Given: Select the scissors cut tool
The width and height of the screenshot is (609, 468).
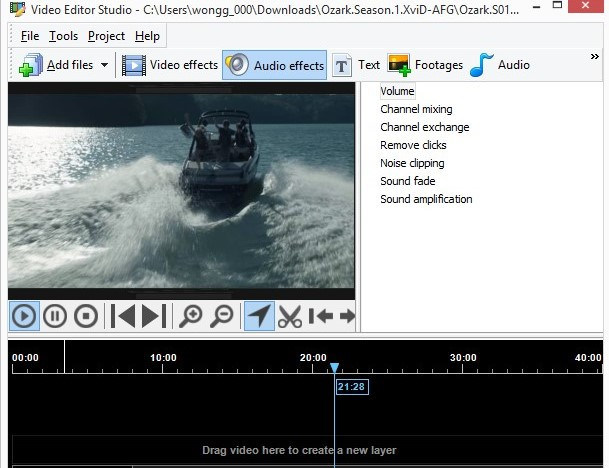Looking at the screenshot, I should [x=290, y=316].
